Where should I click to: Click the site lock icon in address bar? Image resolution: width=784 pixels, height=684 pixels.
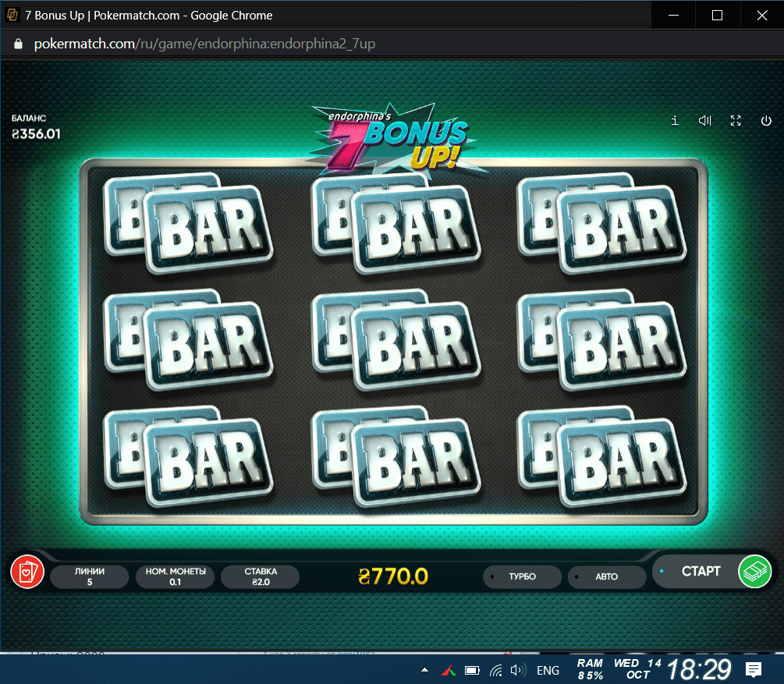(18, 44)
